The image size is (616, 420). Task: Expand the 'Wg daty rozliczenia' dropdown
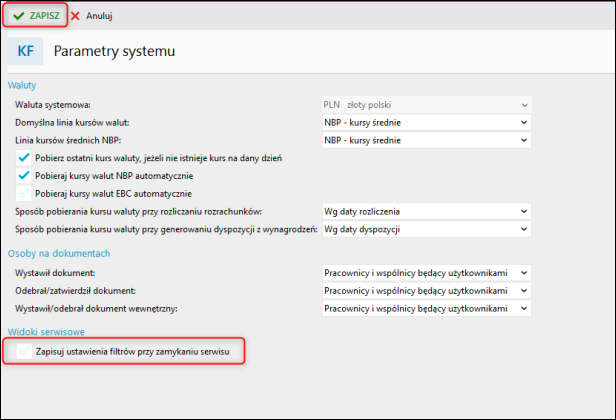pos(425,211)
